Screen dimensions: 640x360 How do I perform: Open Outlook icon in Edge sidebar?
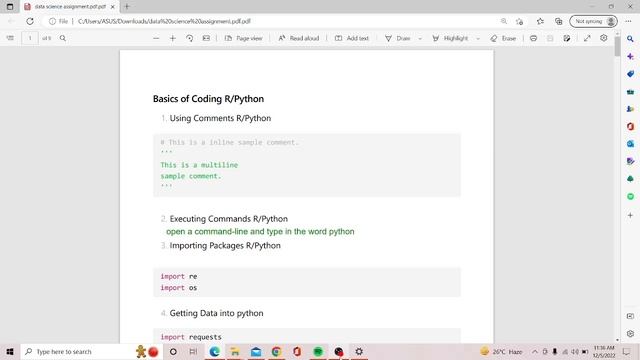630,144
